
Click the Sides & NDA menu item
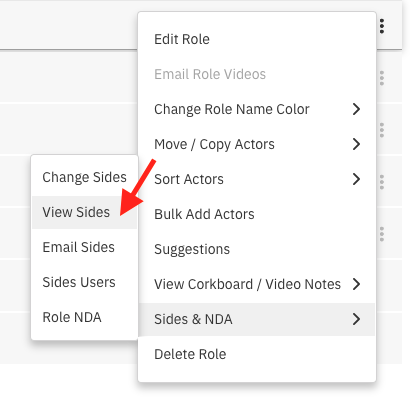point(257,319)
